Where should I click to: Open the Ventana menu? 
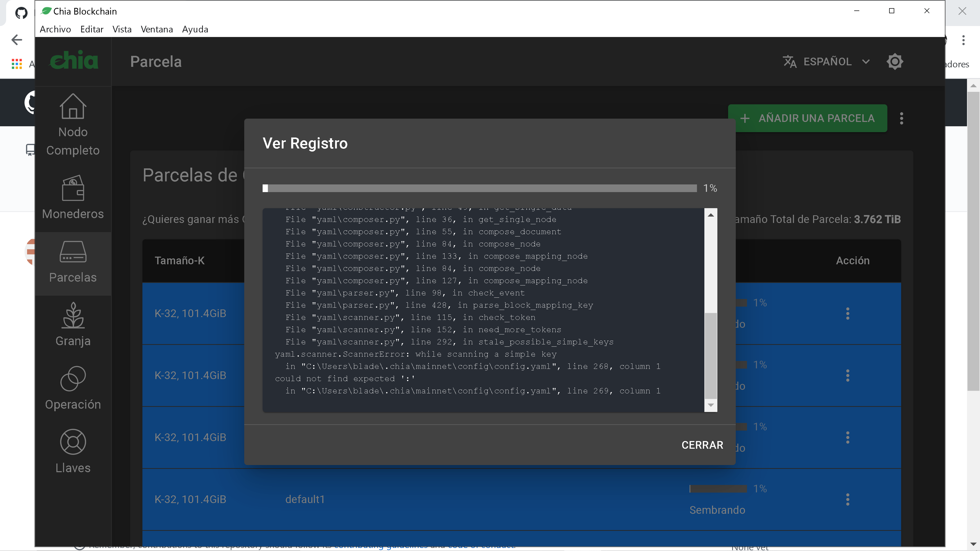point(156,29)
